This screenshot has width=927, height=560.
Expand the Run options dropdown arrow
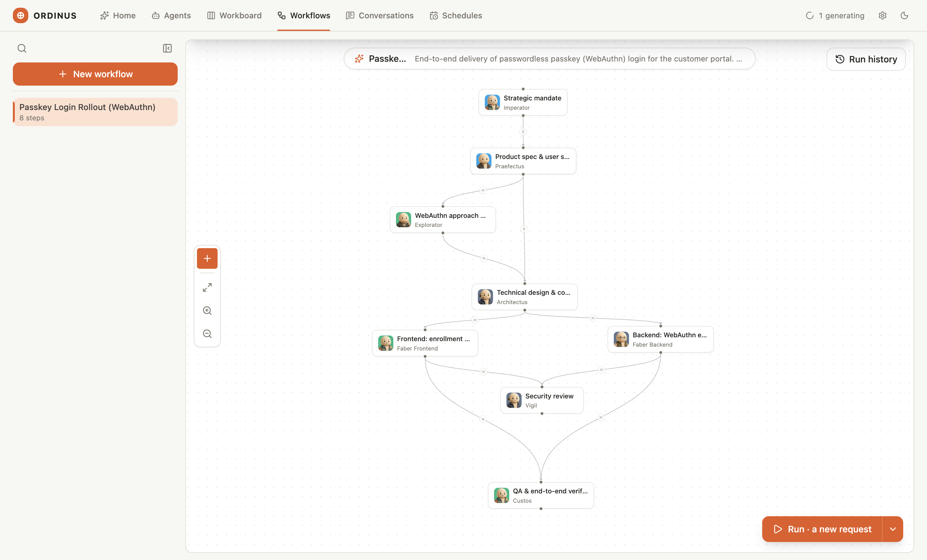click(x=893, y=529)
